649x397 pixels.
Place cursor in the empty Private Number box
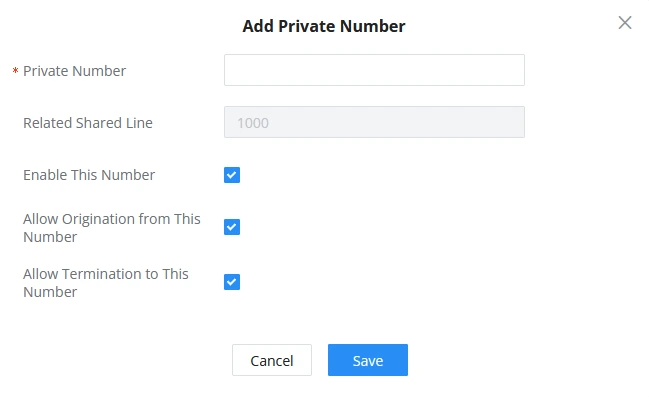pos(374,70)
